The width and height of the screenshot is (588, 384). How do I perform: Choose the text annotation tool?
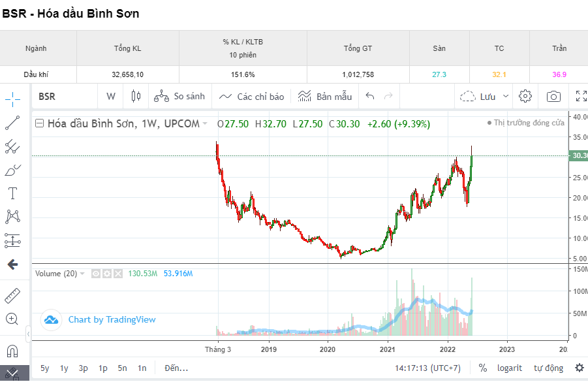pos(12,193)
